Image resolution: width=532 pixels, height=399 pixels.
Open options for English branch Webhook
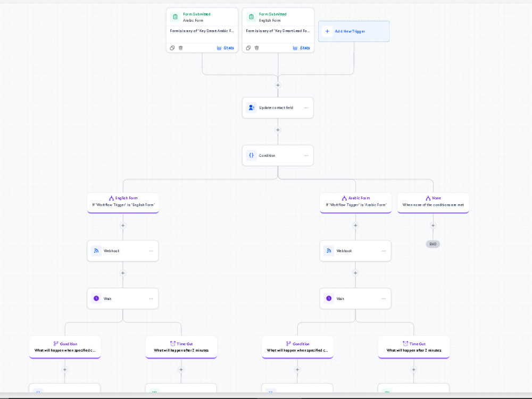coord(151,251)
